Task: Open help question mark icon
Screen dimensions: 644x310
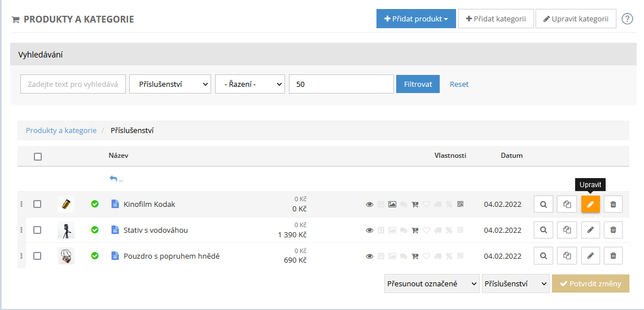Action: click(x=627, y=19)
